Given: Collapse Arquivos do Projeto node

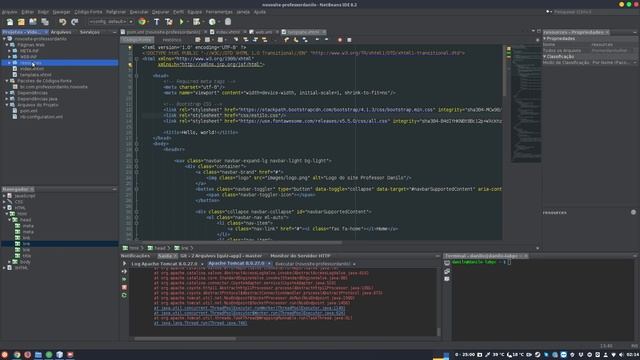Looking at the screenshot, I should pos(7,105).
